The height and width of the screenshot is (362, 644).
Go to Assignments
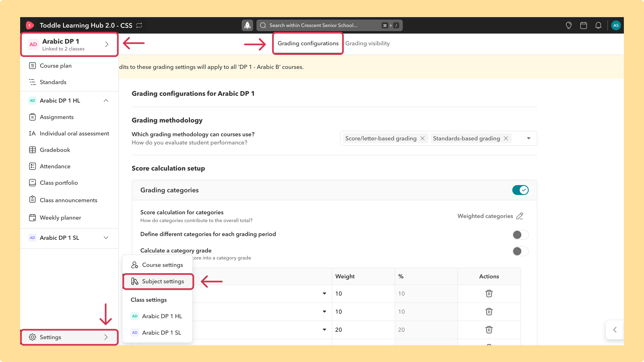pyautogui.click(x=69, y=117)
